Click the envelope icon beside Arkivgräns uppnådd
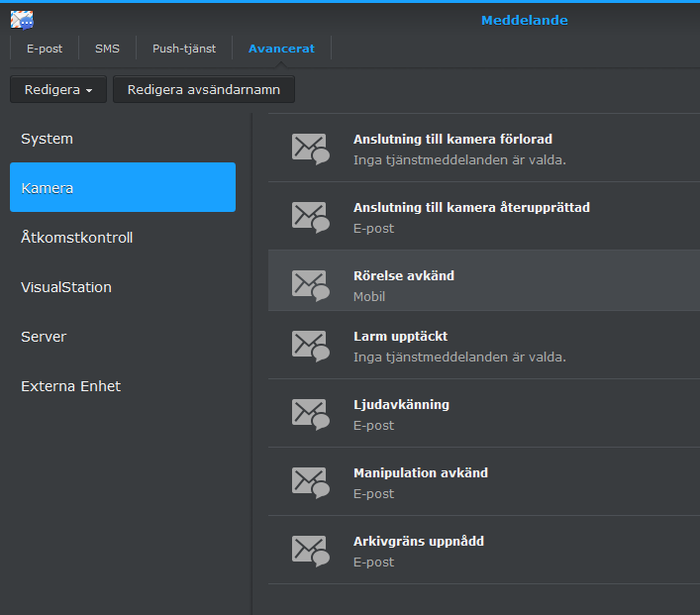Image resolution: width=700 pixels, height=615 pixels. [x=310, y=551]
